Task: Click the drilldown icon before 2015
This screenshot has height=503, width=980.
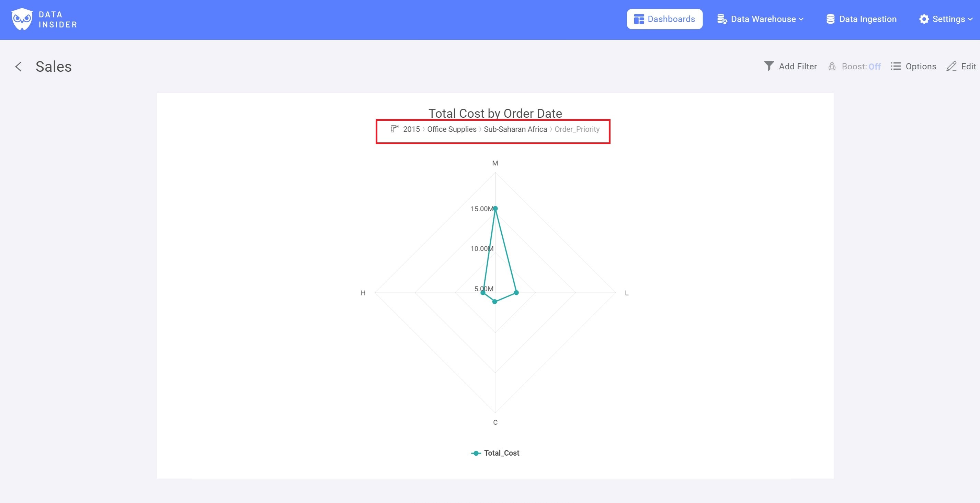Action: [394, 129]
